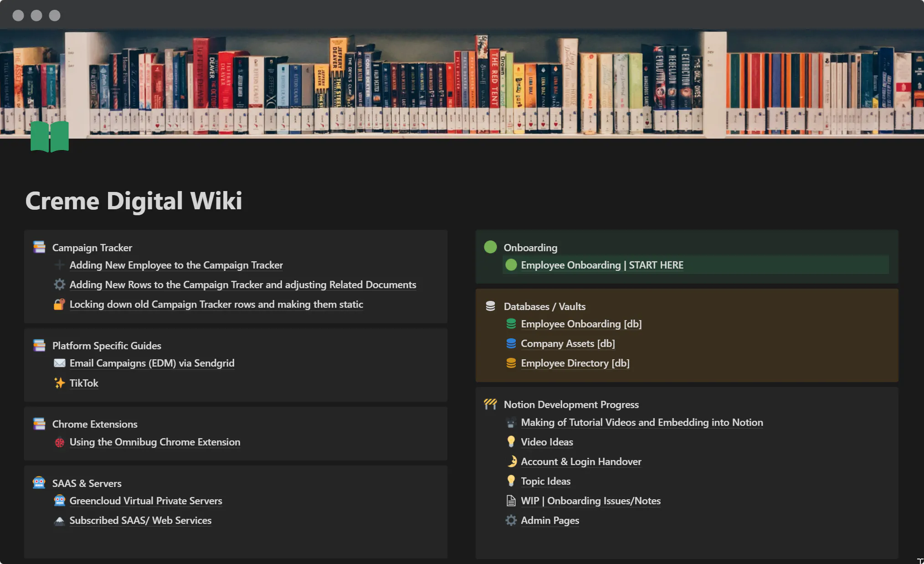Toggle the Onboarding section green indicator
This screenshot has height=564, width=924.
tap(491, 247)
